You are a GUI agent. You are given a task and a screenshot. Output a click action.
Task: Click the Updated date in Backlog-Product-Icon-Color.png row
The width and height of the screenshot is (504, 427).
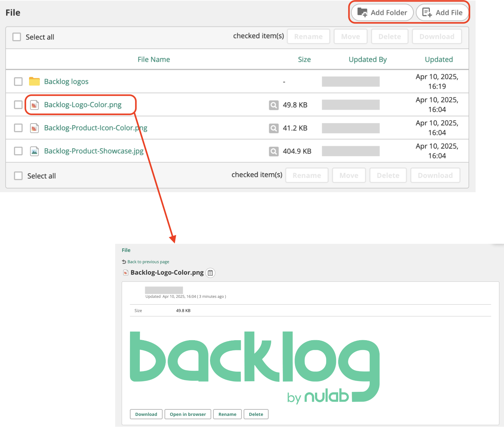coord(437,128)
